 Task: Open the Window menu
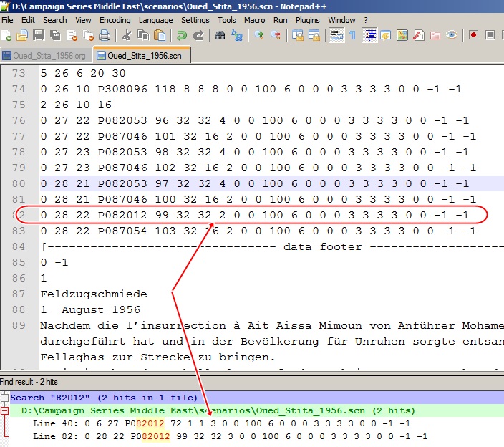[341, 20]
